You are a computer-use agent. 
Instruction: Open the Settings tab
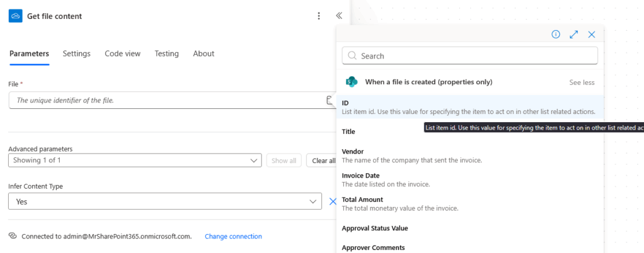click(76, 53)
